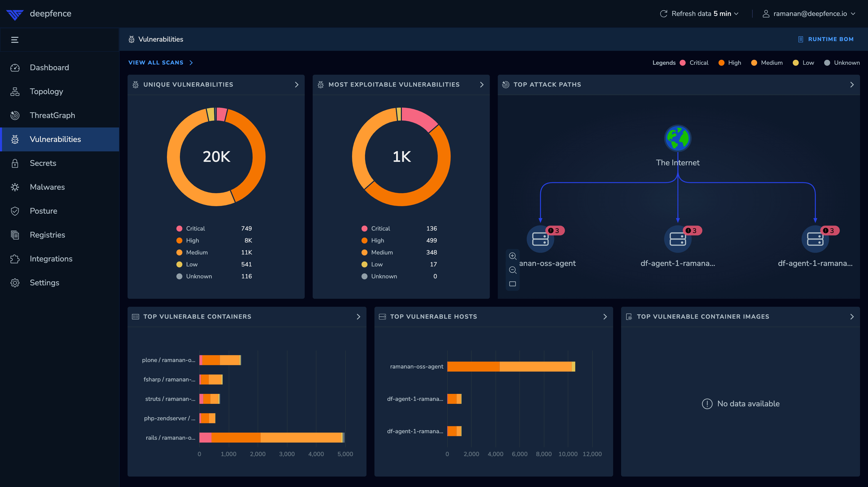Click the Top Vulnerable Hosts header icon
Image resolution: width=868 pixels, height=487 pixels.
click(382, 317)
